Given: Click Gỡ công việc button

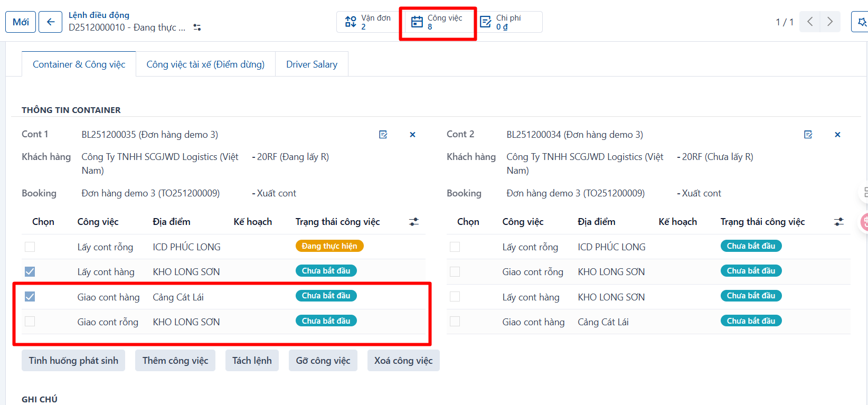Looking at the screenshot, I should (x=323, y=361).
